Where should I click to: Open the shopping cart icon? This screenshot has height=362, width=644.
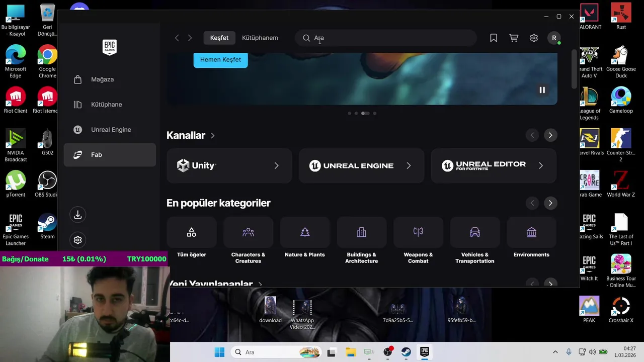pyautogui.click(x=514, y=38)
